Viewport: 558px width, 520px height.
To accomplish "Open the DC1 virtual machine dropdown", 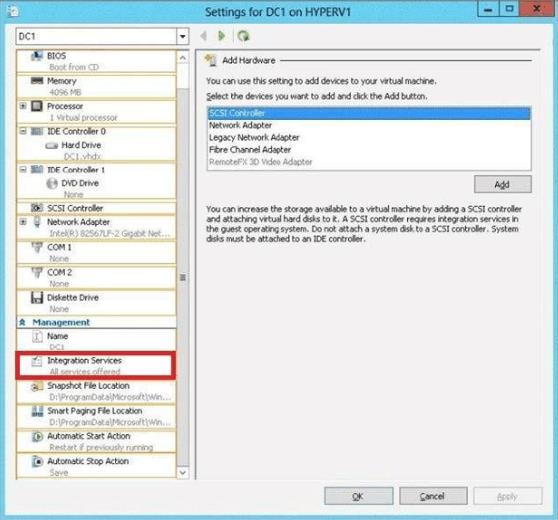I will 183,36.
